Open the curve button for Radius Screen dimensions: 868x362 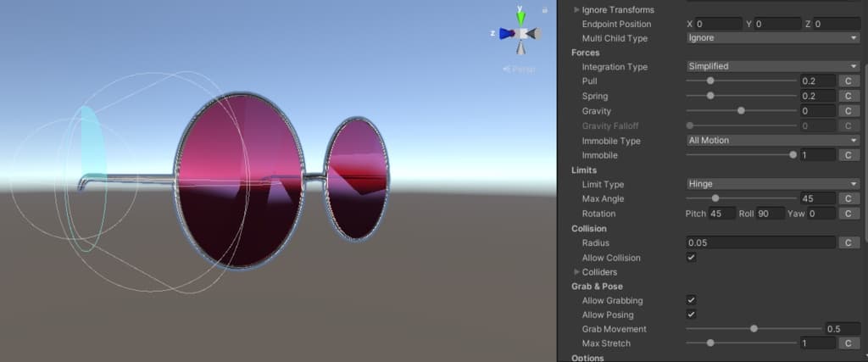point(849,243)
